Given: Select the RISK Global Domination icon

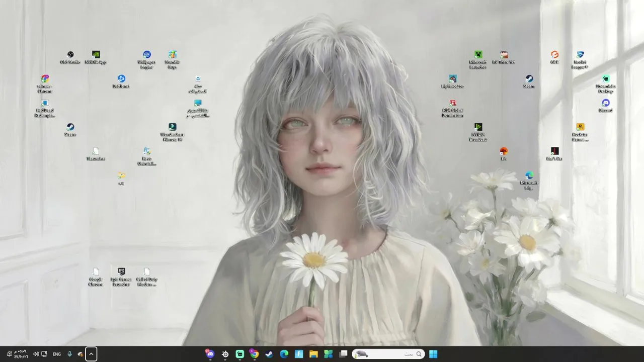Looking at the screenshot, I should coord(453,108).
